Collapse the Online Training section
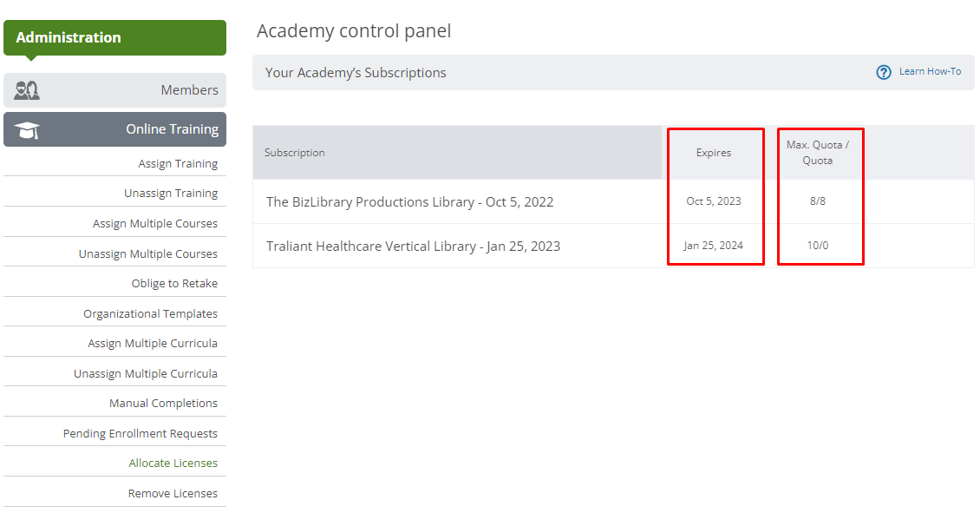This screenshot has height=513, width=980. [115, 129]
